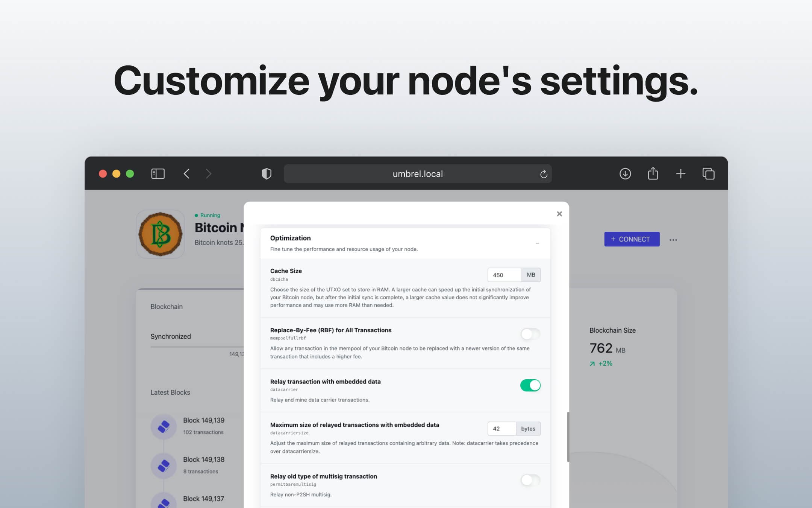Enable Relay old type of multisig toggle
The height and width of the screenshot is (508, 812).
coord(530,480)
